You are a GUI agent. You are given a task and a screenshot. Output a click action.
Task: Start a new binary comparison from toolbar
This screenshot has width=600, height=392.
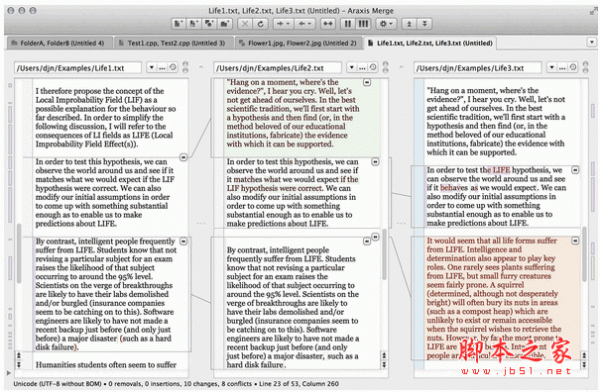pos(194,24)
